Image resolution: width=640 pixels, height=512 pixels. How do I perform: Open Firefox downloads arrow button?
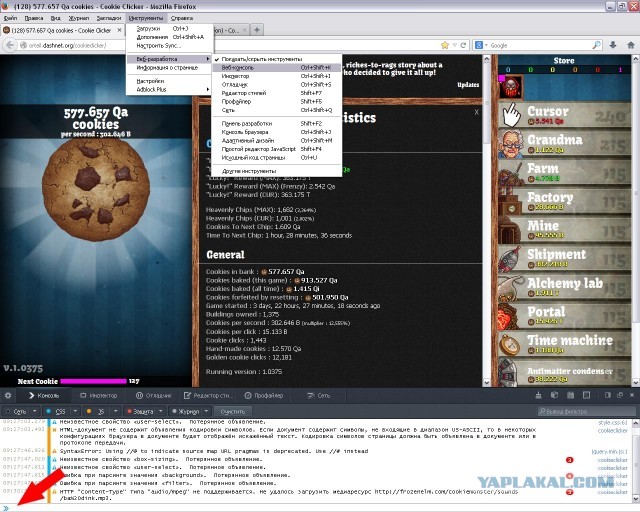[x=613, y=45]
